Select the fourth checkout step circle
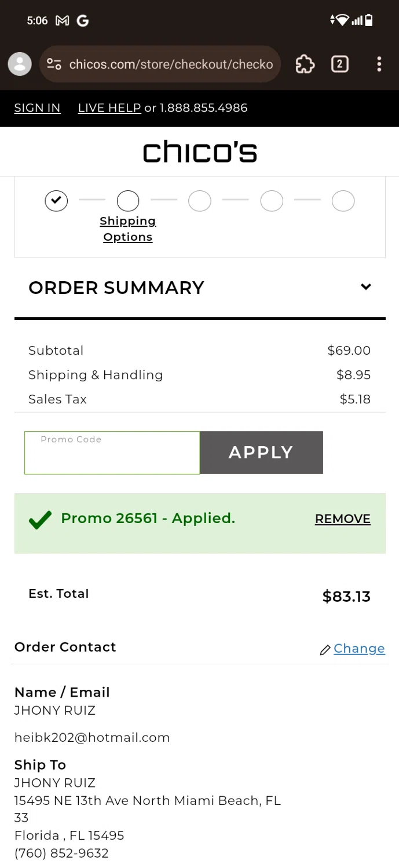The width and height of the screenshot is (399, 868). click(272, 201)
